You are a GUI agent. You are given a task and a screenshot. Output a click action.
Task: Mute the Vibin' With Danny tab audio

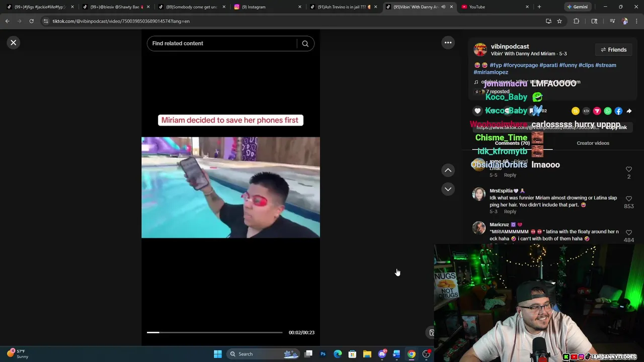pos(443,7)
